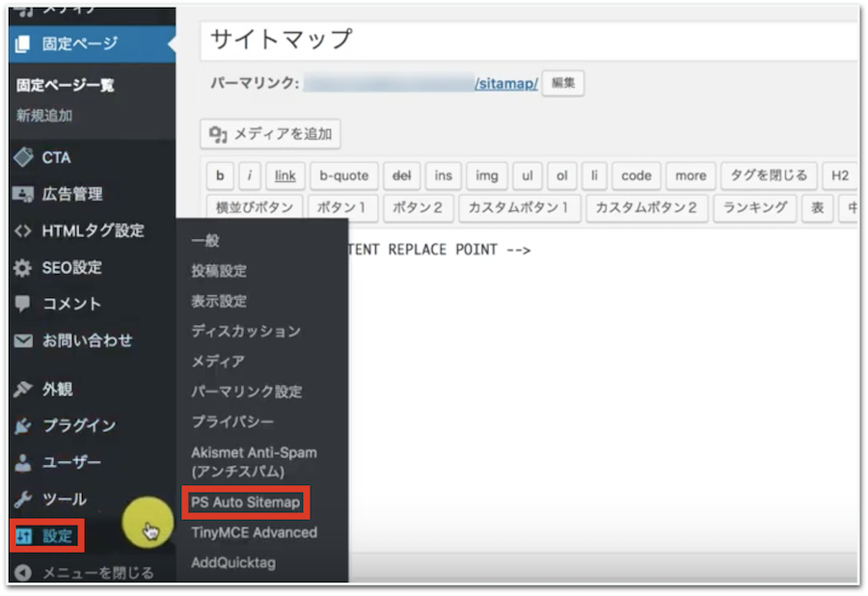Click the HTMLタグ設定 code icon
Image resolution: width=868 pixels, height=596 pixels.
click(x=23, y=230)
